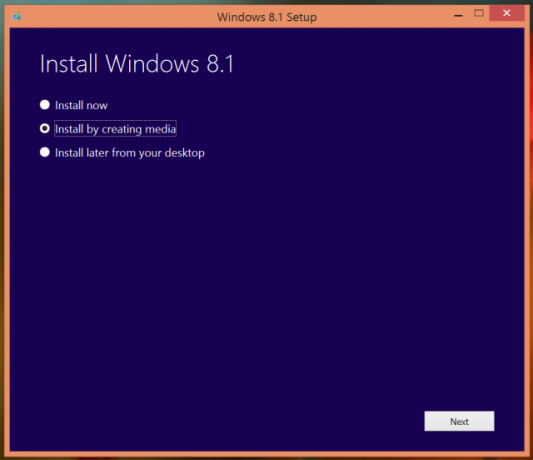This screenshot has width=533, height=460.
Task: Minimize the Windows 8.1 Setup window
Action: click(x=458, y=15)
